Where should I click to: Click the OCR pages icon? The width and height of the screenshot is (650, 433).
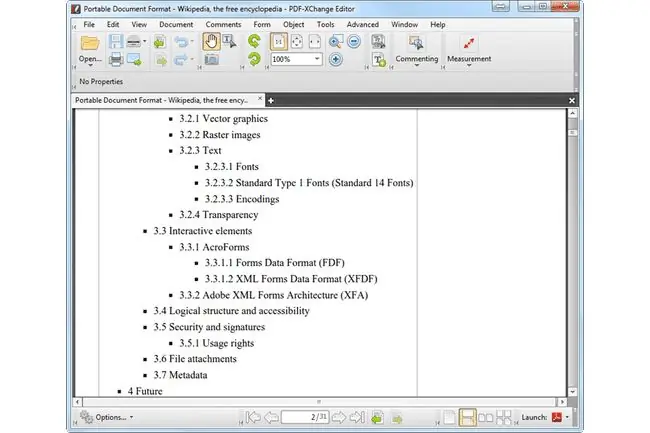click(378, 41)
